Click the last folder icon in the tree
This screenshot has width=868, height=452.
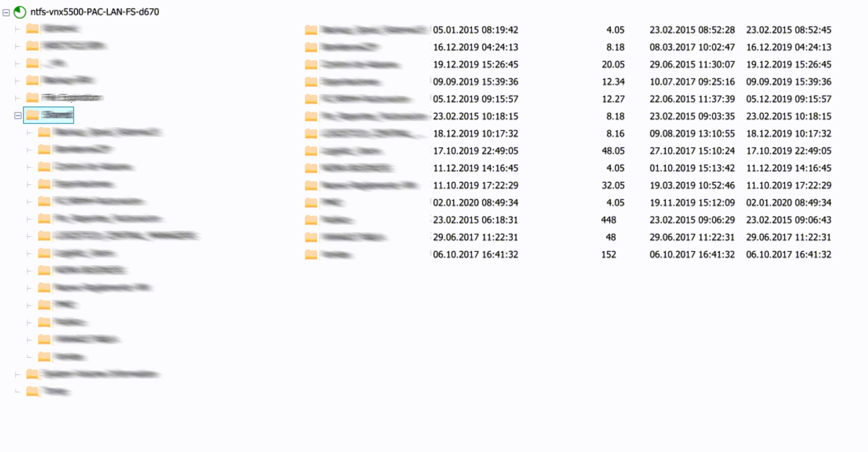(x=32, y=391)
